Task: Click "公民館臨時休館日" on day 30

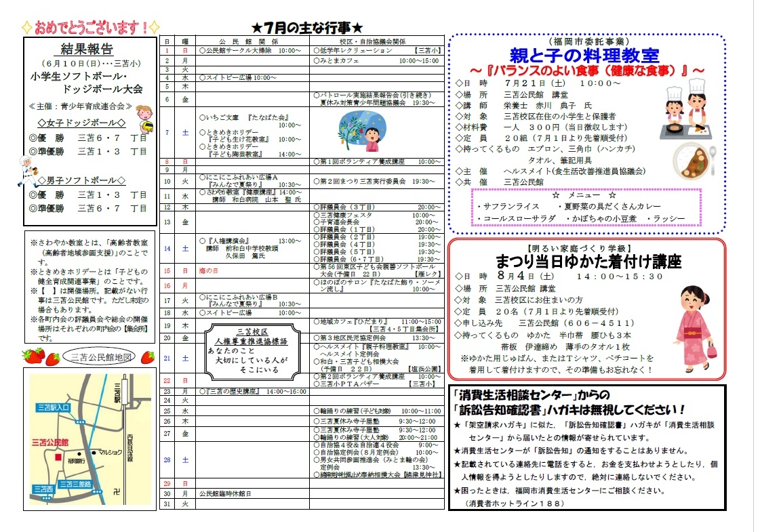Action: click(x=225, y=493)
